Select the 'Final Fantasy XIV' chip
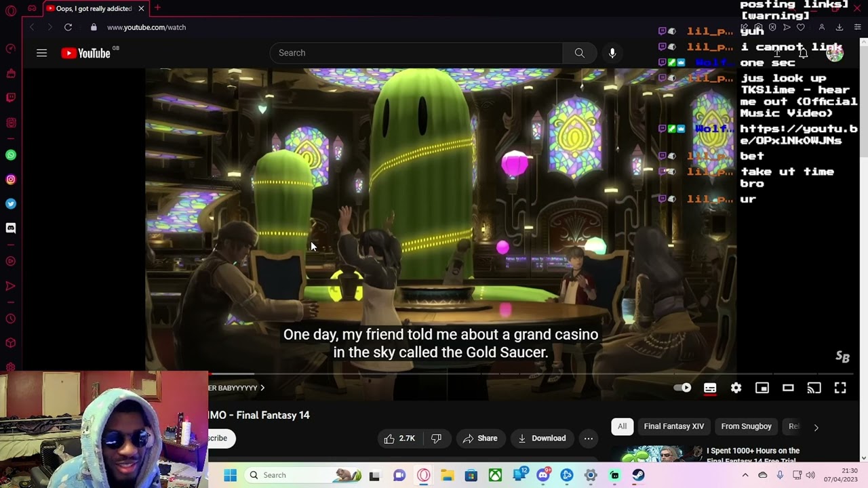 click(674, 426)
